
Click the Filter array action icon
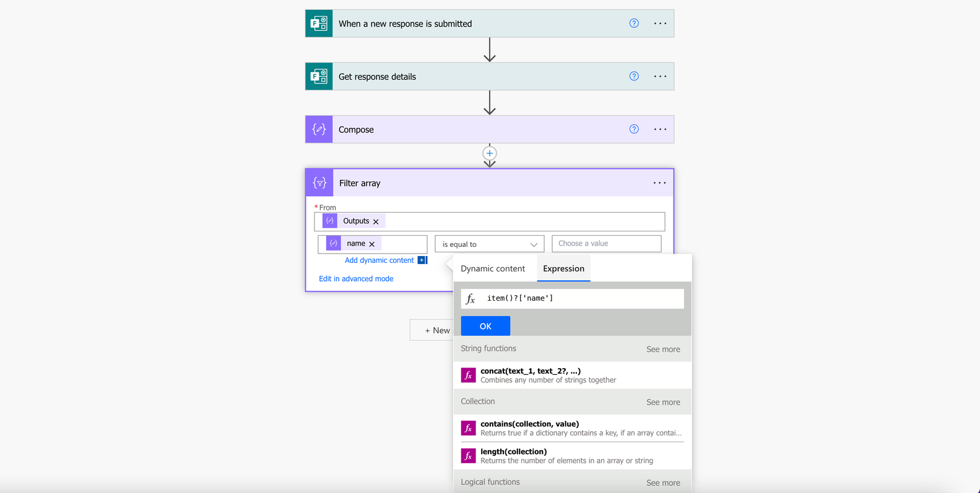coord(319,183)
